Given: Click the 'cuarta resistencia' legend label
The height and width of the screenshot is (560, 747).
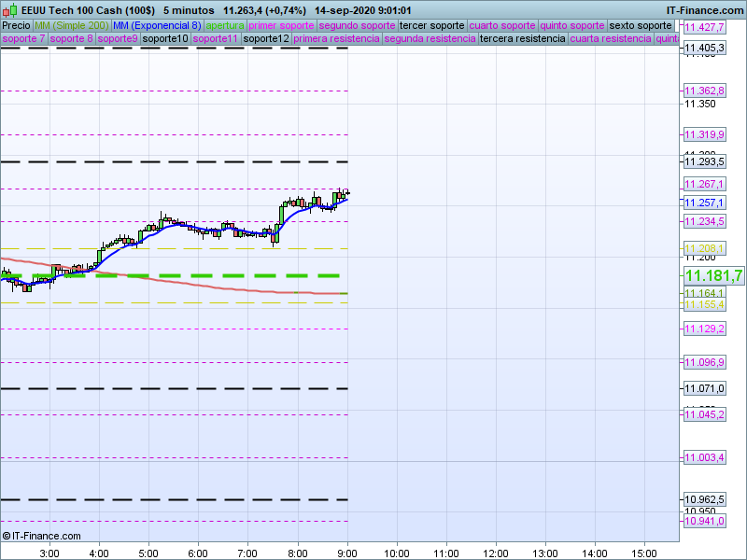Looking at the screenshot, I should point(611,39).
